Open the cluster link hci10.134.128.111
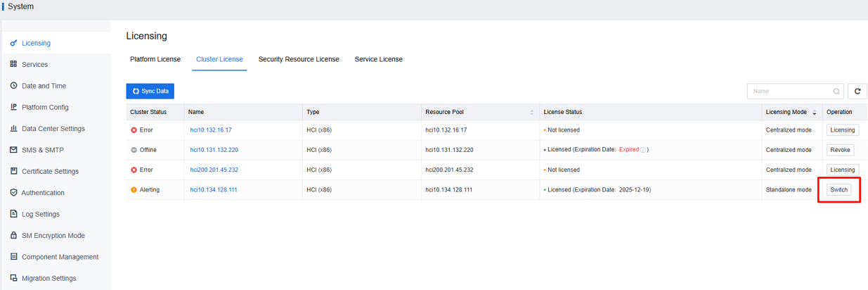The image size is (868, 290). click(214, 190)
